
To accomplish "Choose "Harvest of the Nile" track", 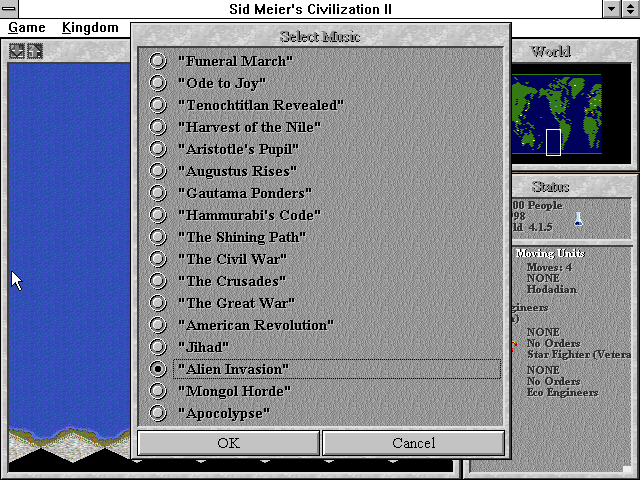I will point(158,127).
